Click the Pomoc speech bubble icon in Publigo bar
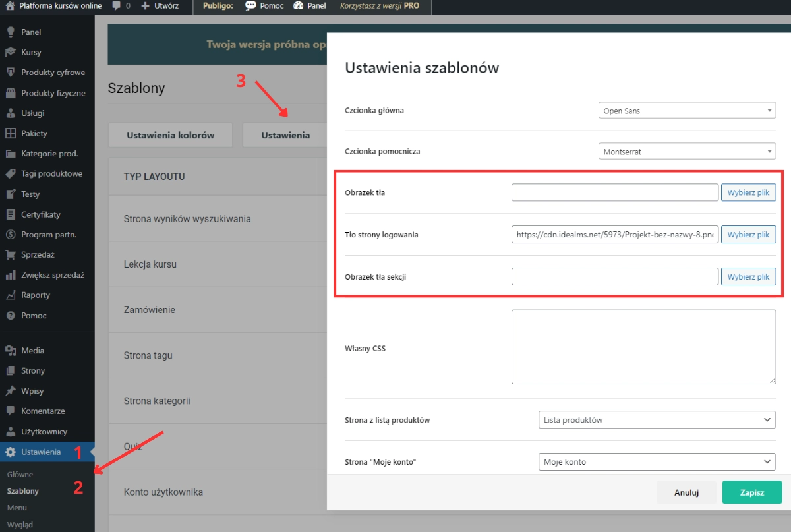This screenshot has width=791, height=532. pos(250,5)
